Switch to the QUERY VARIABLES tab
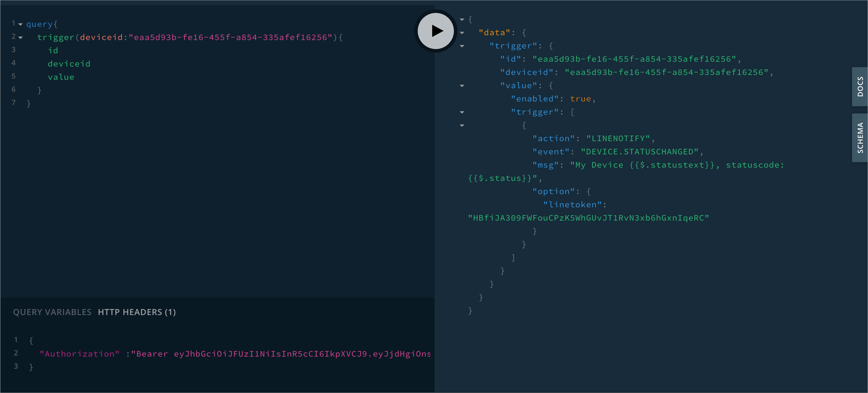This screenshot has height=393, width=868. tap(52, 312)
